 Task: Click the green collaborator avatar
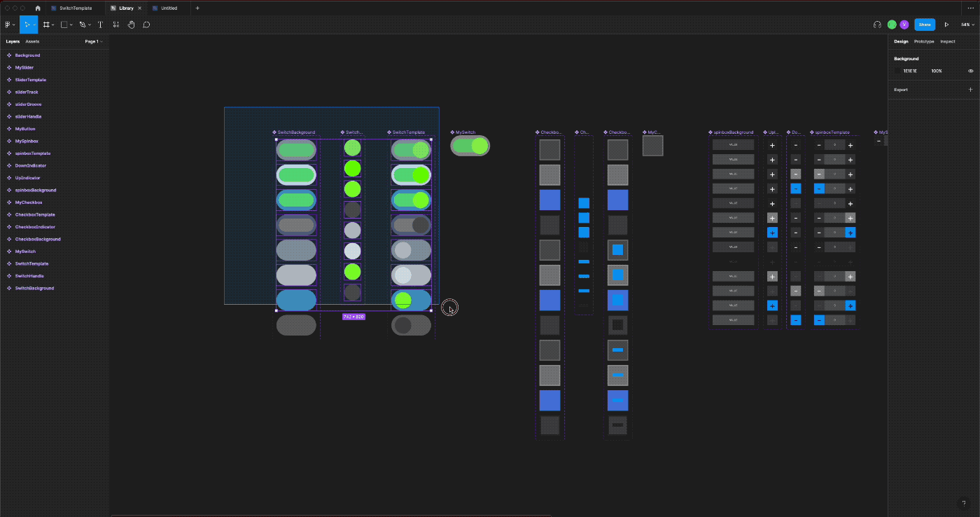tap(892, 25)
